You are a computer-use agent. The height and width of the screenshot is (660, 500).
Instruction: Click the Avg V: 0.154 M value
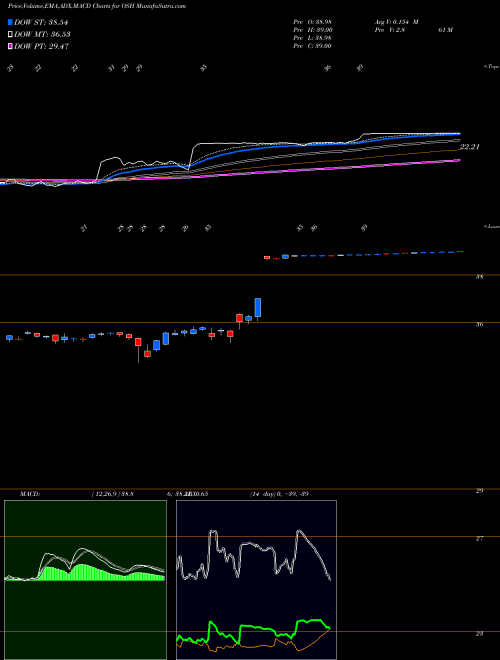[x=396, y=22]
